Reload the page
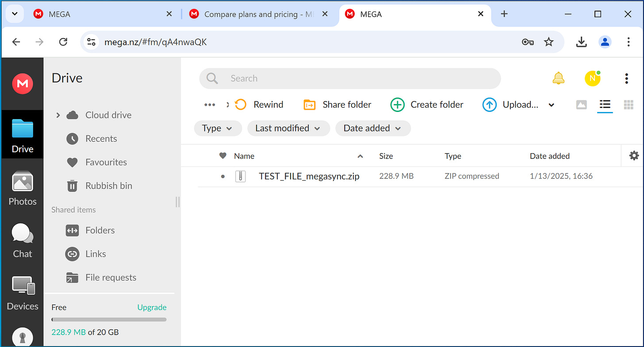Image resolution: width=644 pixels, height=347 pixels. (63, 42)
